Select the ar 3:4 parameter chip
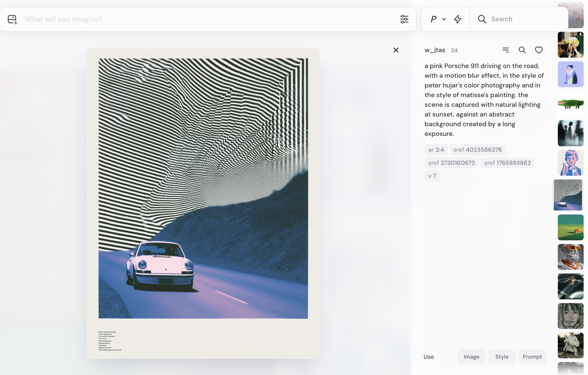 (436, 150)
